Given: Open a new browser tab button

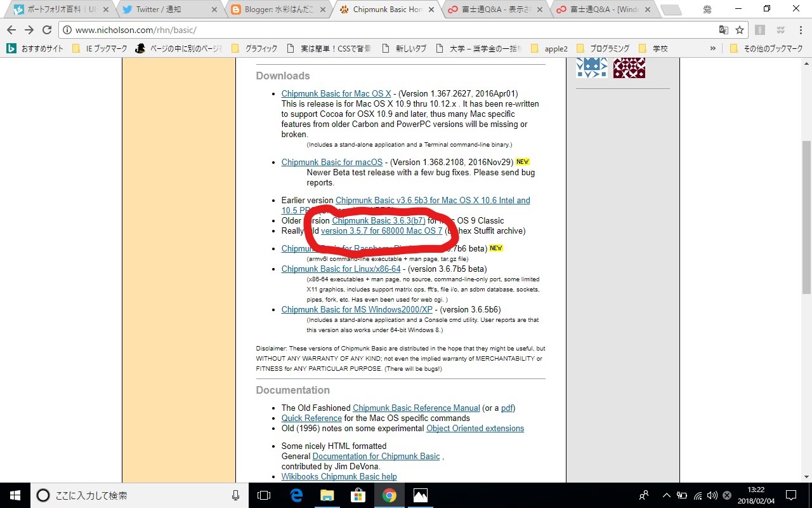Looking at the screenshot, I should point(671,10).
